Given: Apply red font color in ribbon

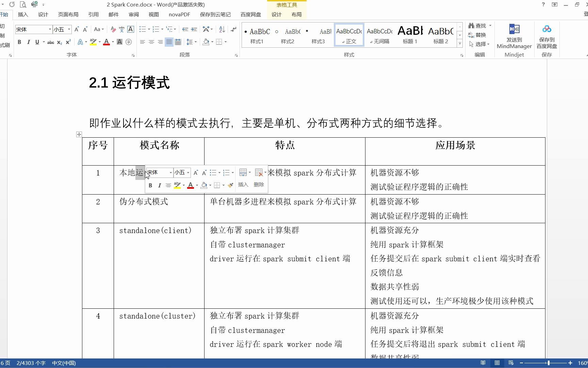Looking at the screenshot, I should click(107, 42).
